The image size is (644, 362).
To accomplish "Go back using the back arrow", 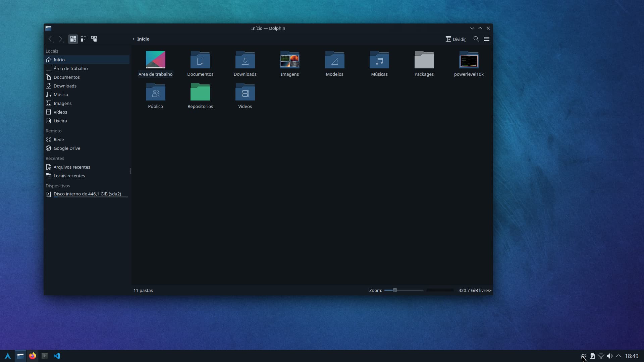I will coord(50,39).
